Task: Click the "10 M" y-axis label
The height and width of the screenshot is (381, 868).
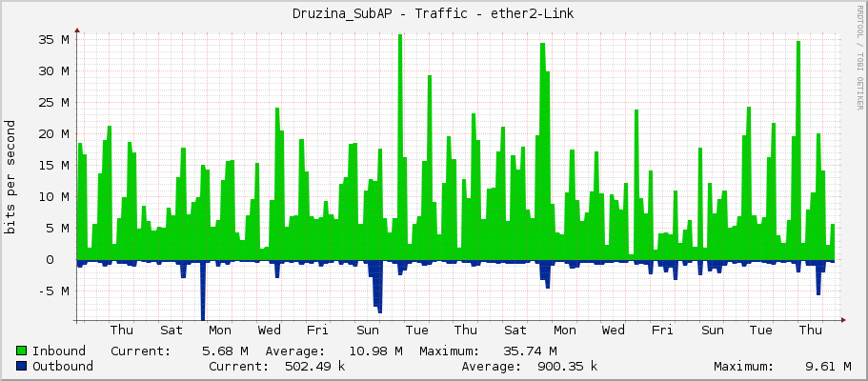Action: (x=53, y=196)
